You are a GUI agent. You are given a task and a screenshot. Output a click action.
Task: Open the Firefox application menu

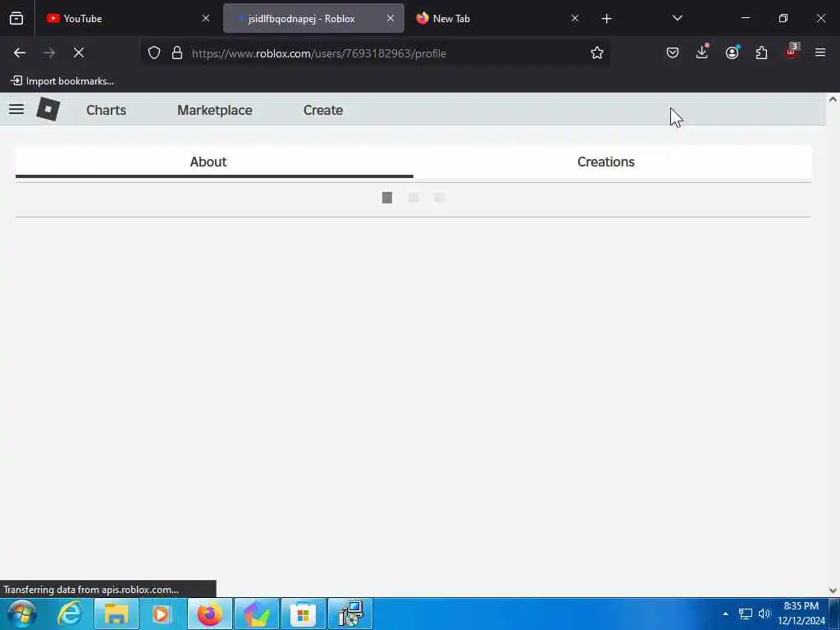coord(820,52)
